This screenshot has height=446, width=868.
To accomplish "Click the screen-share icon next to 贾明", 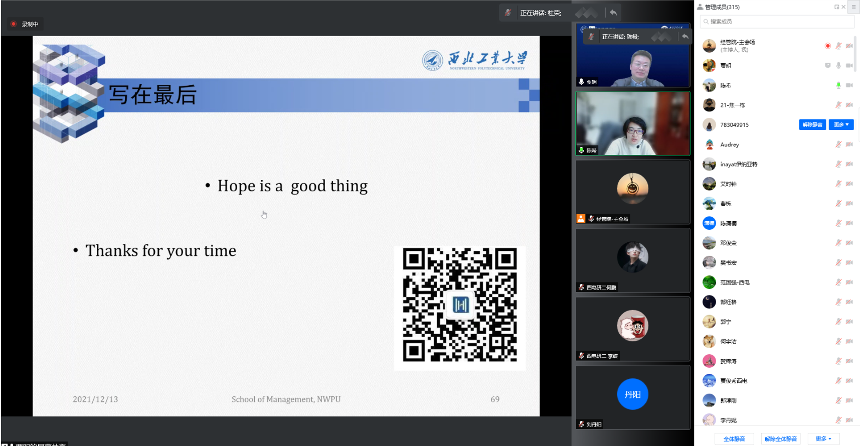I will tap(828, 66).
